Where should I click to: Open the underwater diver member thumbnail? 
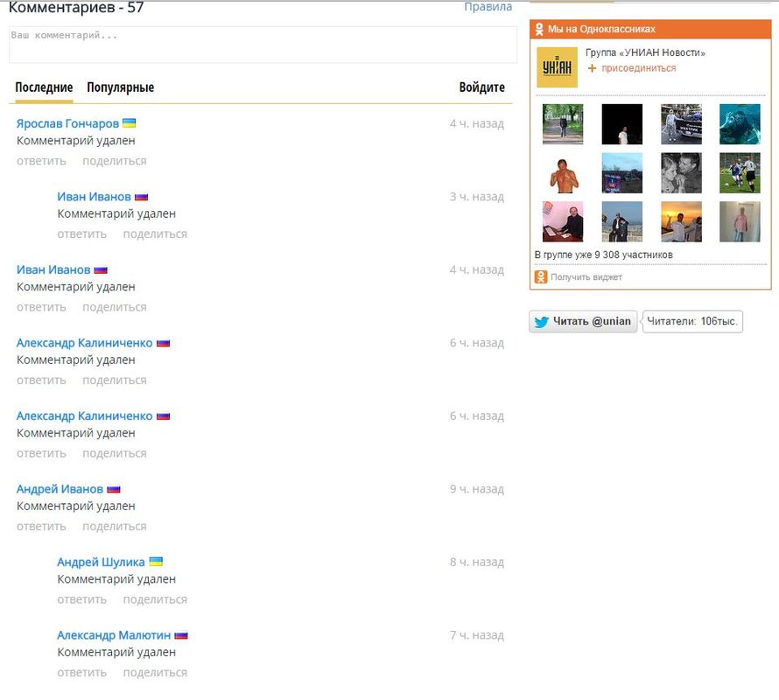740,124
